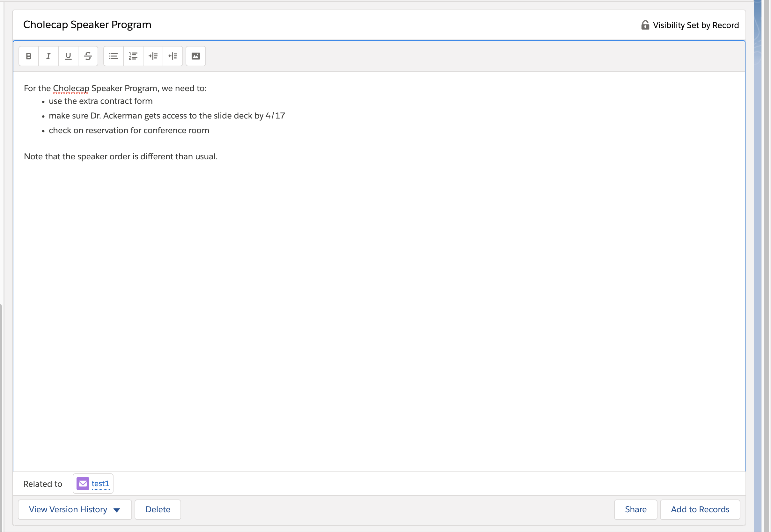Image resolution: width=771 pixels, height=532 pixels.
Task: Click the Share button
Action: (635, 509)
